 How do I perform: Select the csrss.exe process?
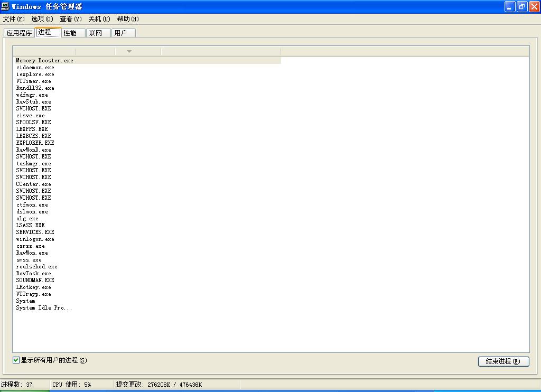[30, 246]
